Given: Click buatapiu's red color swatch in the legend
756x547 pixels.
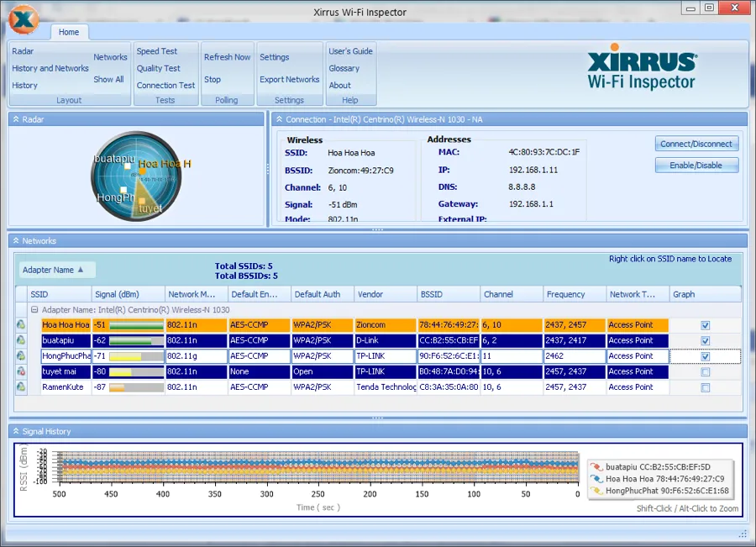Looking at the screenshot, I should coord(596,466).
